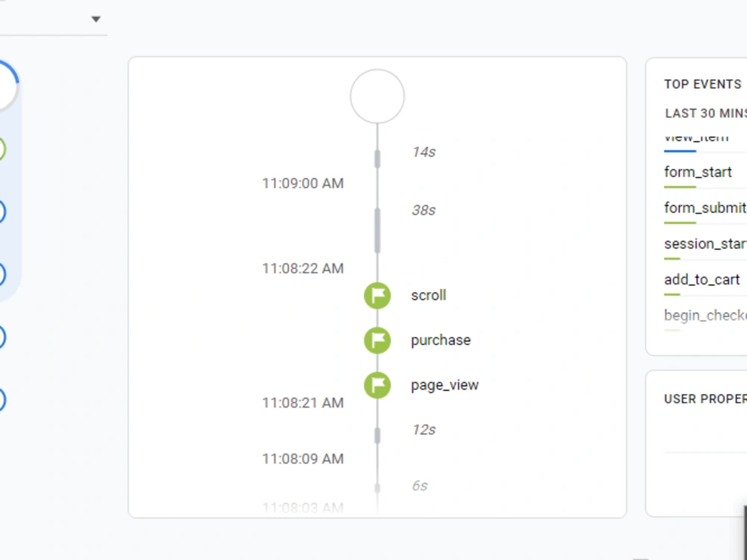The width and height of the screenshot is (747, 560).
Task: Select session_start from Top Events
Action: coord(705,243)
